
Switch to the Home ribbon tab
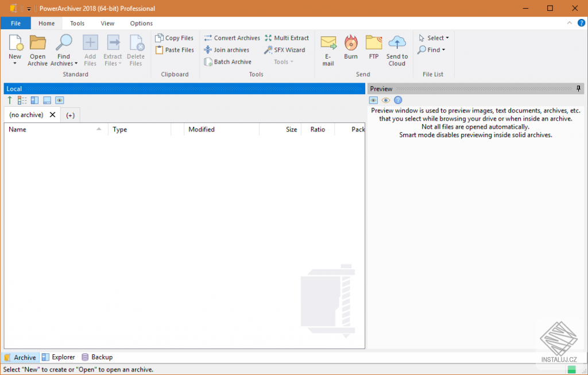coord(47,23)
